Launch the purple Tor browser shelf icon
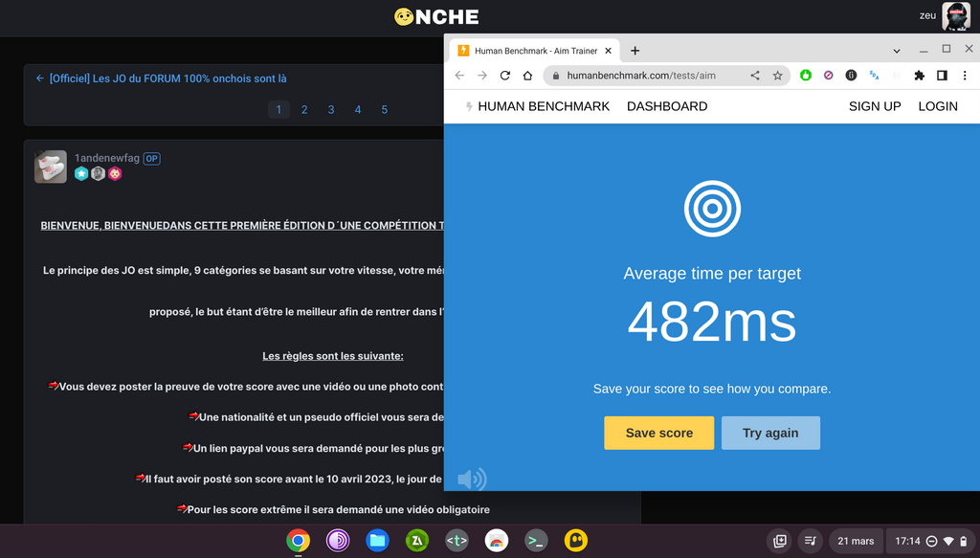 point(338,541)
